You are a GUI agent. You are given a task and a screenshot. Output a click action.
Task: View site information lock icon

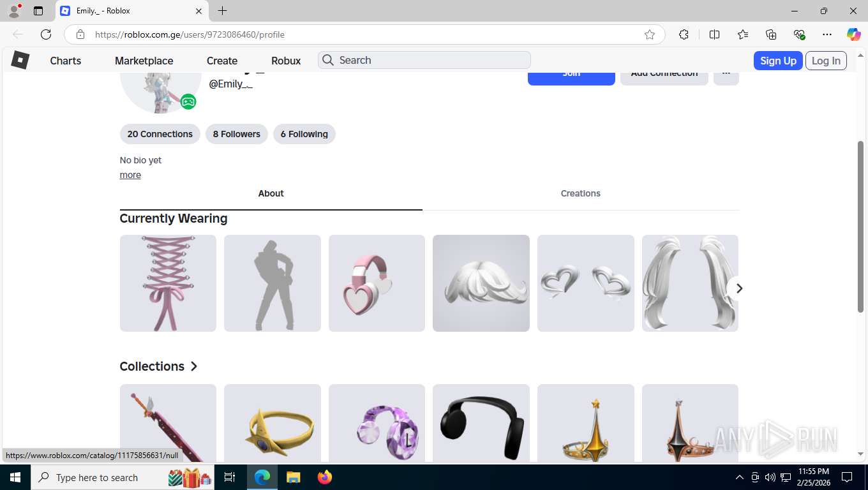80,34
